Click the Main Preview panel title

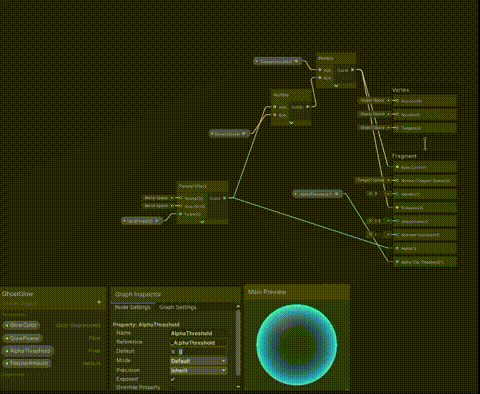point(267,292)
